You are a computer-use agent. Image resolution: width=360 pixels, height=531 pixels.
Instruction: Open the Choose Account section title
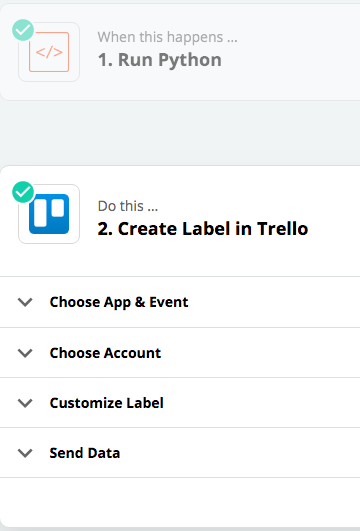(x=105, y=353)
